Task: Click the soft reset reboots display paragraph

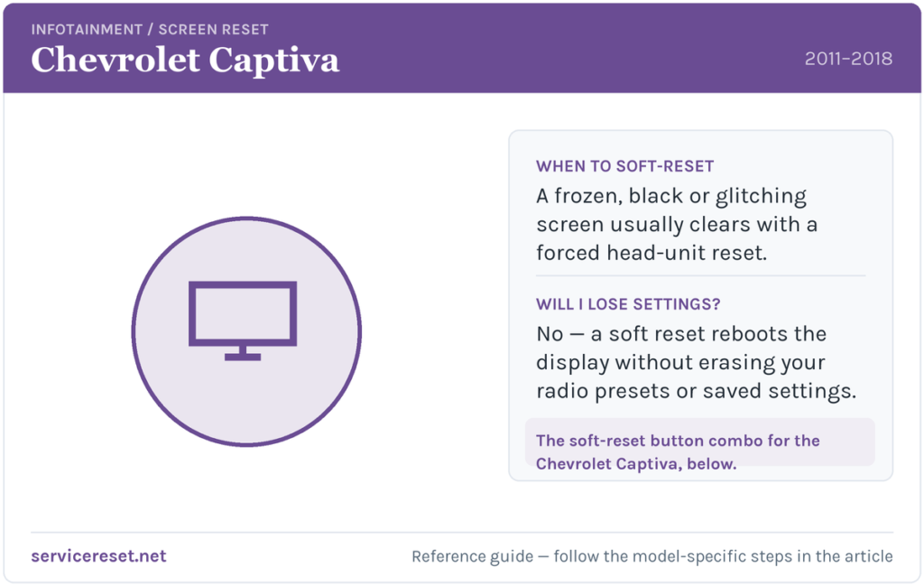Action: (x=696, y=362)
